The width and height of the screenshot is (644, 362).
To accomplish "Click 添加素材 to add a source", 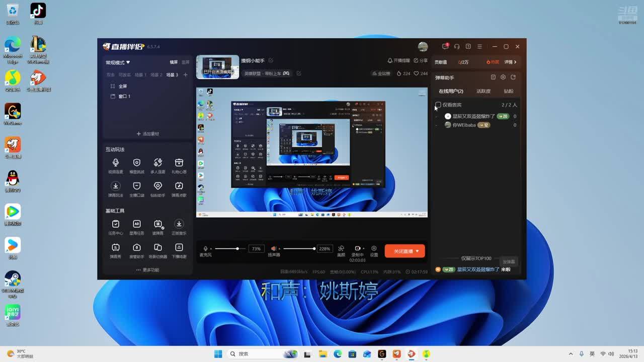I will click(x=147, y=134).
